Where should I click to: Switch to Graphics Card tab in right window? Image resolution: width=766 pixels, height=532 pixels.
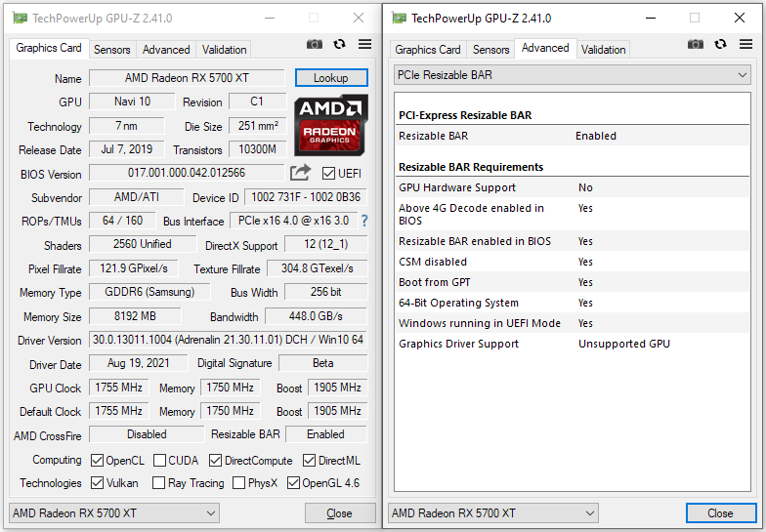click(428, 49)
